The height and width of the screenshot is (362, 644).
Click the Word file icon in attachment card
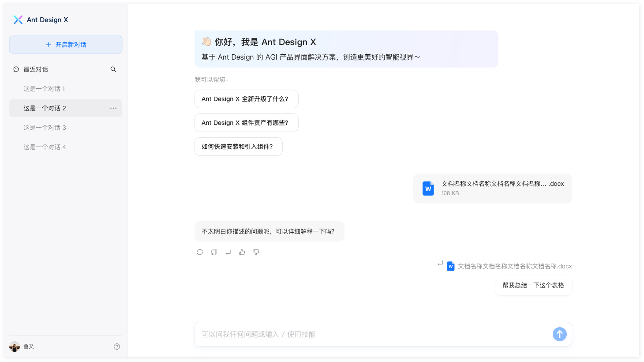point(428,189)
